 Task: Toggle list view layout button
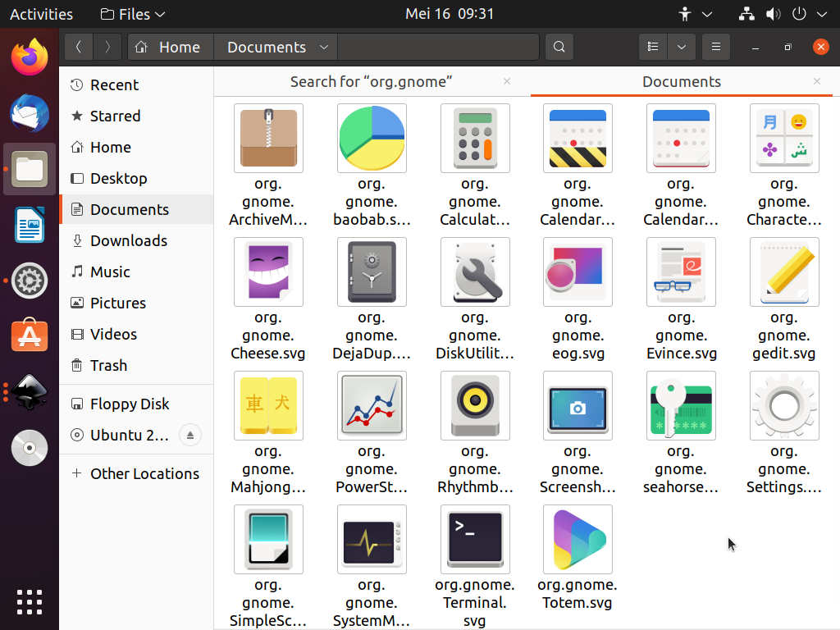click(653, 47)
